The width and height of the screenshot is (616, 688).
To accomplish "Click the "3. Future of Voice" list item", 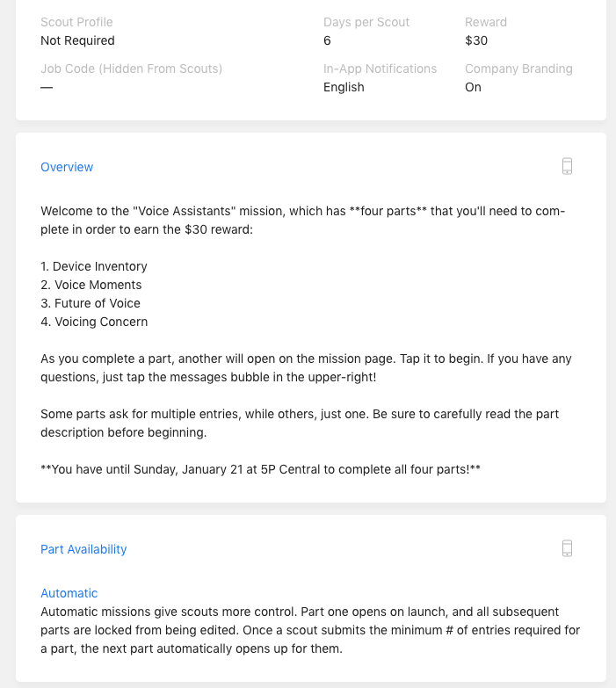I will [91, 303].
